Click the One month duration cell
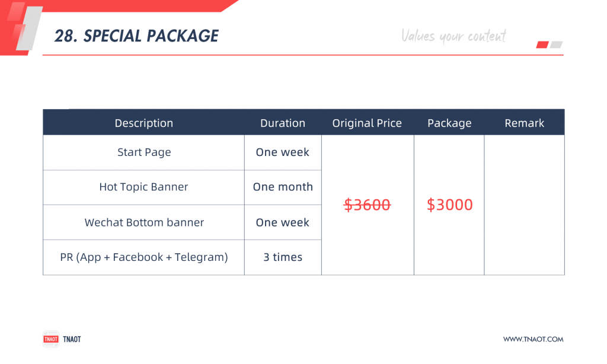The width and height of the screenshot is (607, 364). [283, 187]
